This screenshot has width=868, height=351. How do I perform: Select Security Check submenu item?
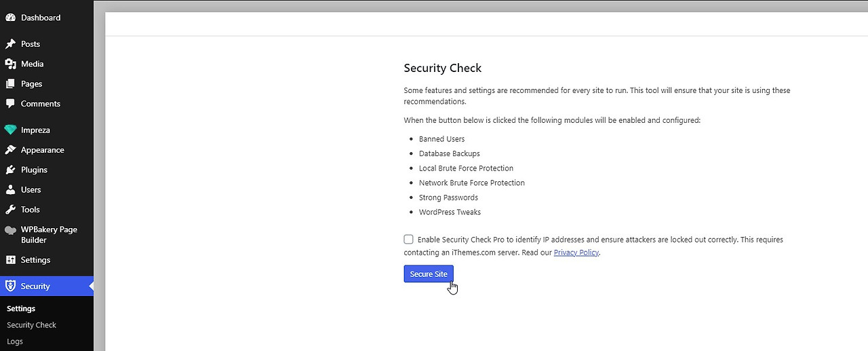click(x=32, y=325)
